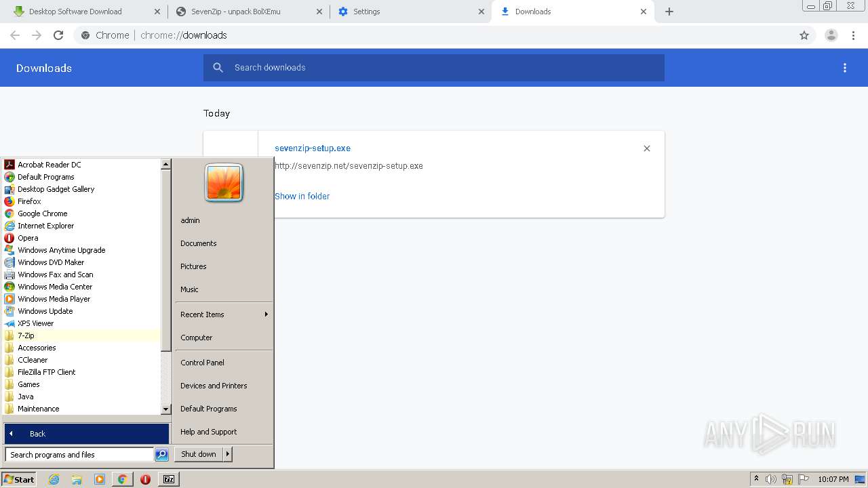Viewport: 868px width, 488px height.
Task: Click the user account picture
Action: (x=224, y=183)
